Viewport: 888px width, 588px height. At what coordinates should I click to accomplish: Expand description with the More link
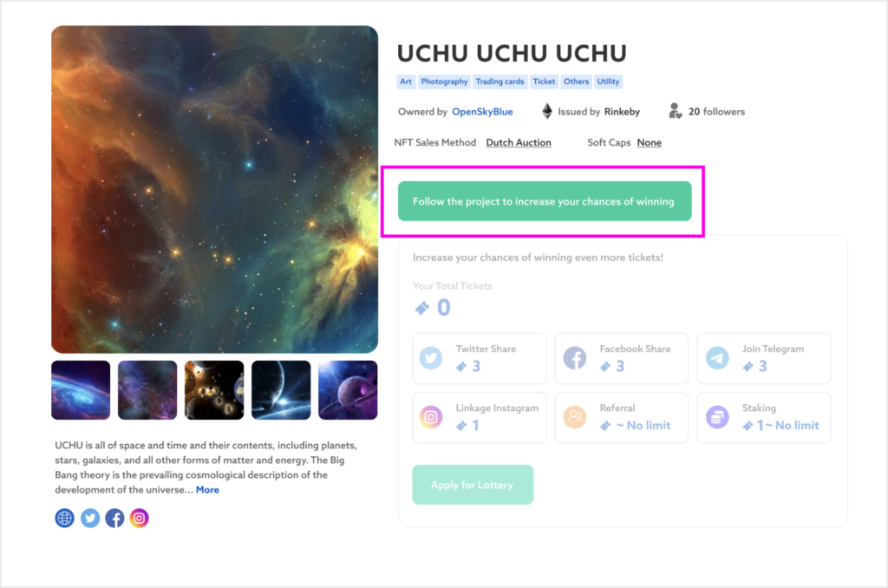pyautogui.click(x=207, y=490)
